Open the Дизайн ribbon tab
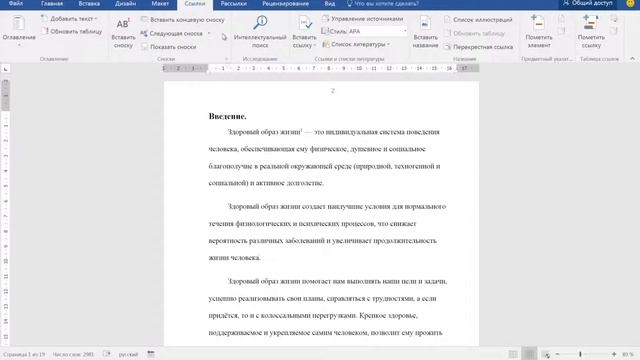This screenshot has width=640, height=360. (125, 4)
